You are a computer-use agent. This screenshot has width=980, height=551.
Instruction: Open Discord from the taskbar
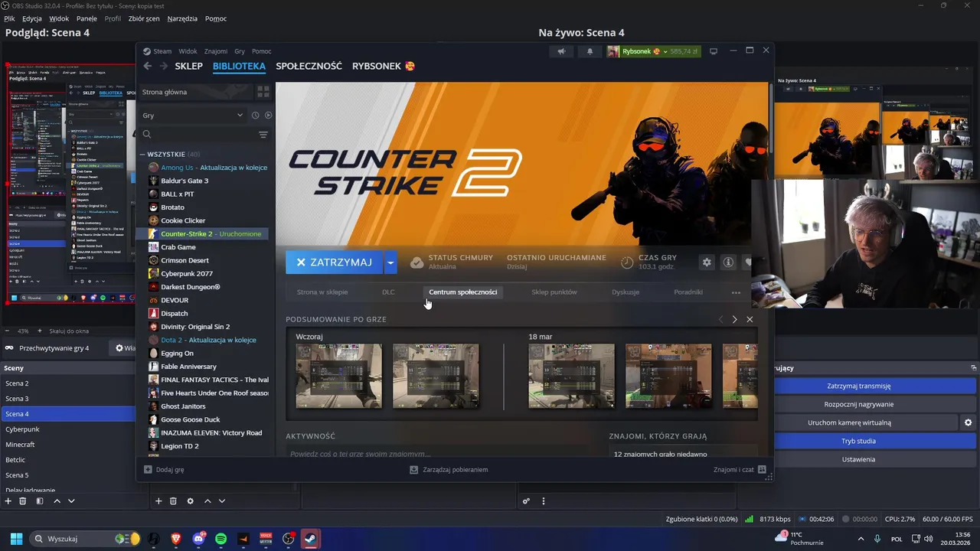click(199, 539)
